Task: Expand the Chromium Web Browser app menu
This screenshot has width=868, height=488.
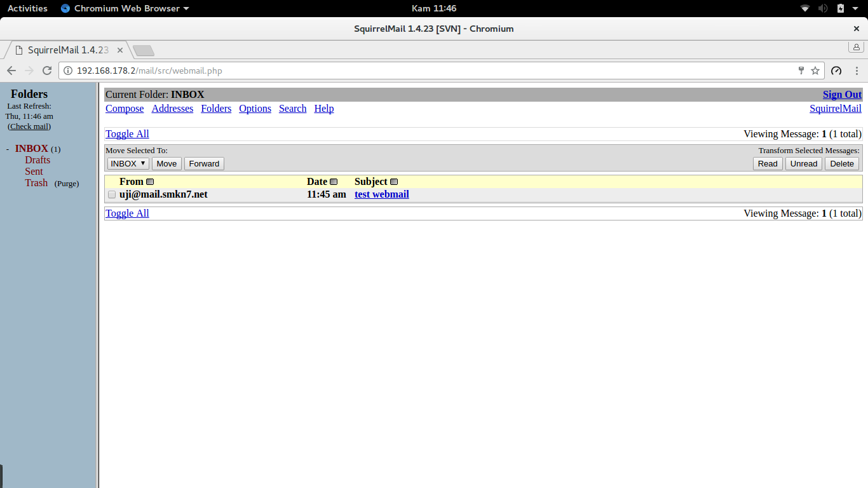Action: click(x=125, y=8)
